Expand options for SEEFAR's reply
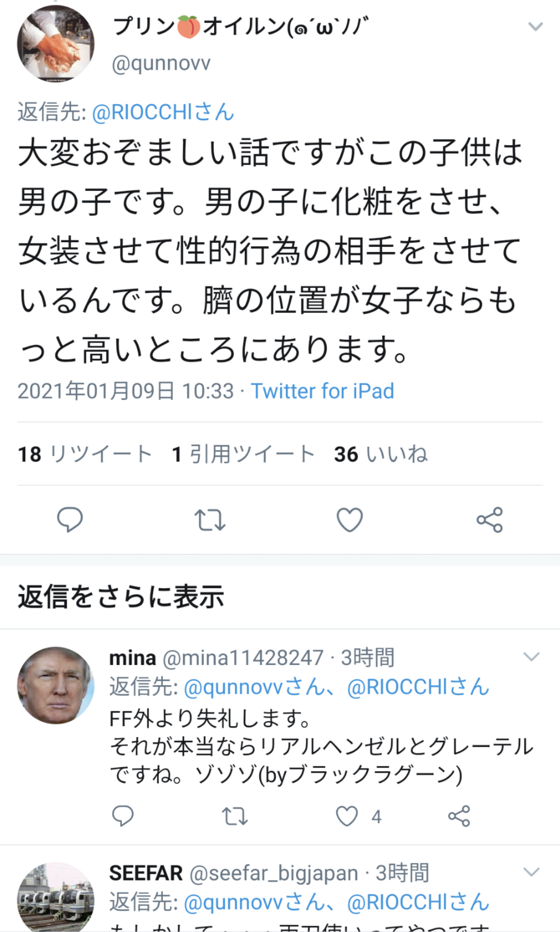The width and height of the screenshot is (560, 932). point(531,871)
